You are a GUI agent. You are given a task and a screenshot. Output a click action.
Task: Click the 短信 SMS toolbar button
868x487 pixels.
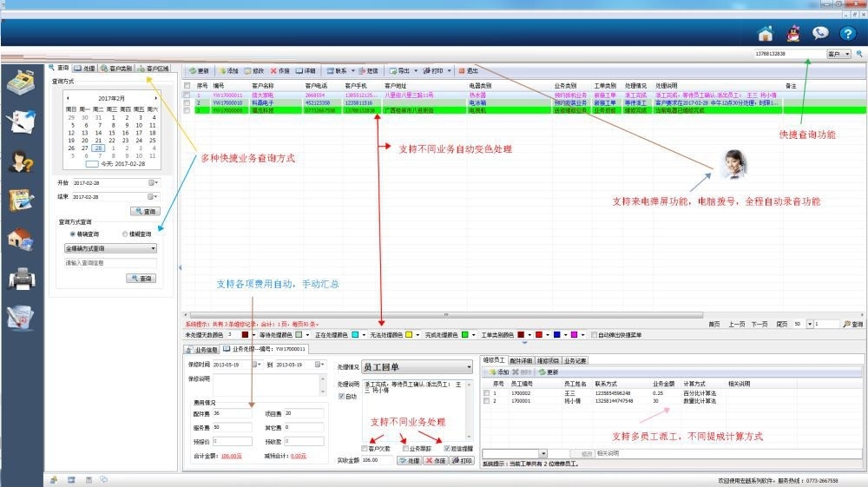click(x=368, y=71)
